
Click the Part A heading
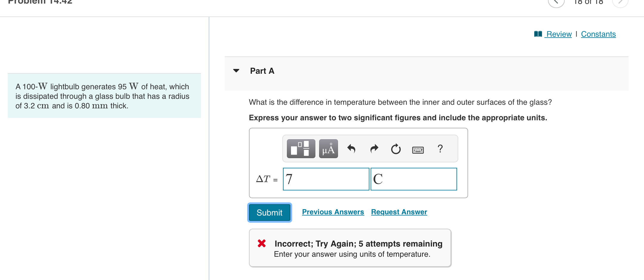tap(262, 71)
